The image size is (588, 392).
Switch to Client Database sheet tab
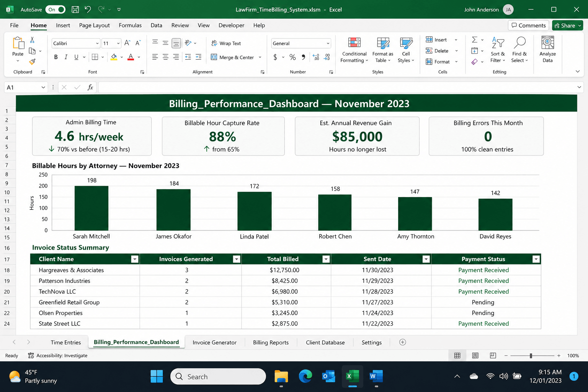coord(325,342)
